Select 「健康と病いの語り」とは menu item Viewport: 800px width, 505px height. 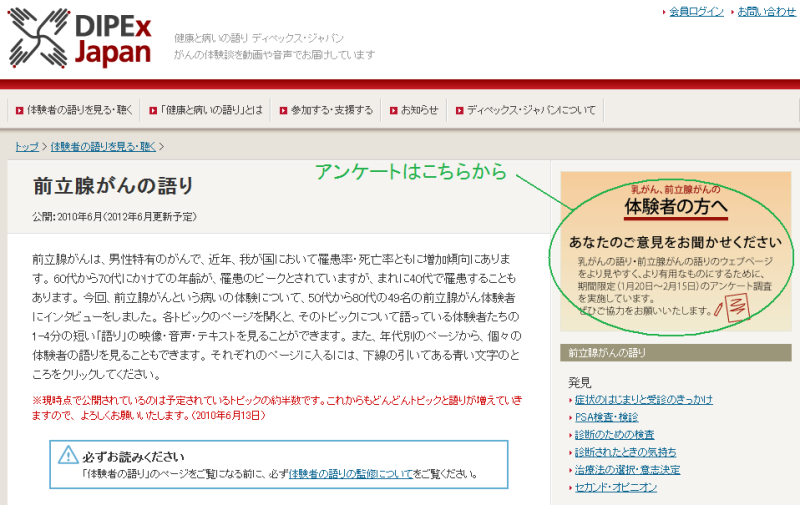pos(212,110)
